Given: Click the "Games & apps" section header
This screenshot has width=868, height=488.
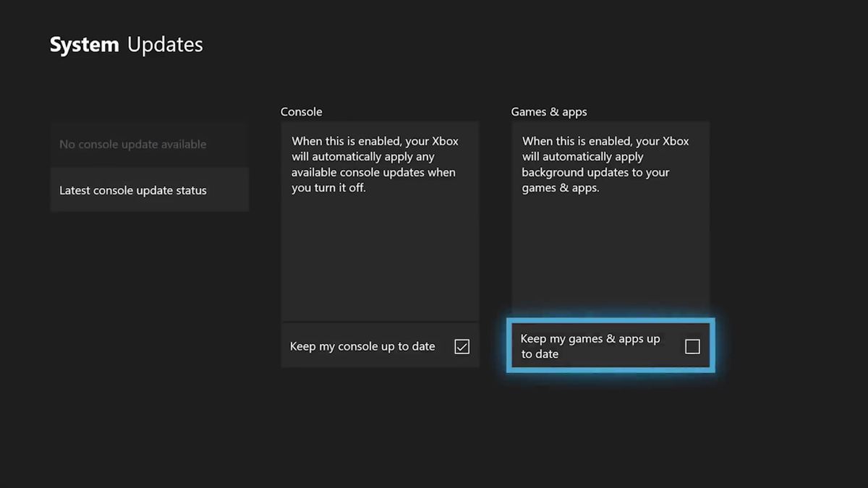Looking at the screenshot, I should pyautogui.click(x=549, y=111).
